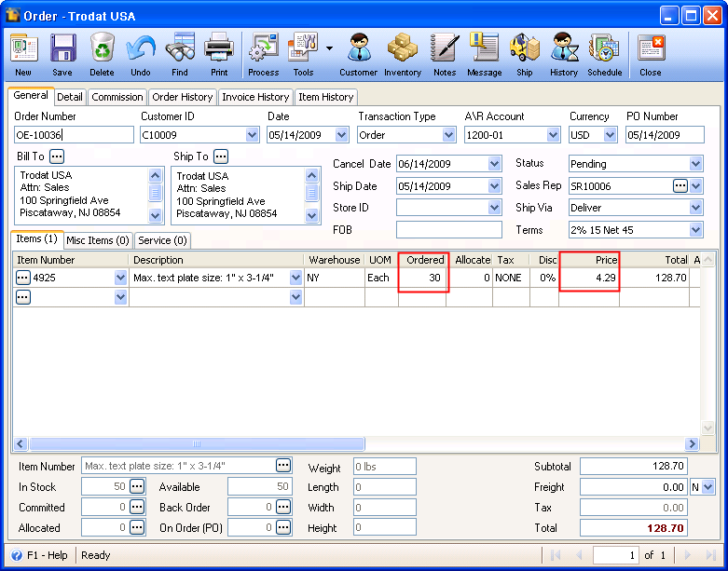This screenshot has height=571, width=728.
Task: Expand the Sales Rep dropdown arrow
Action: pos(695,186)
